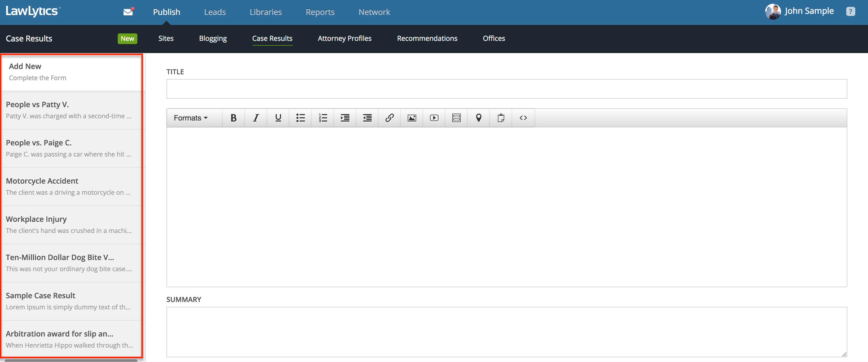The height and width of the screenshot is (362, 868).
Task: Switch to the Publish tab
Action: 166,12
